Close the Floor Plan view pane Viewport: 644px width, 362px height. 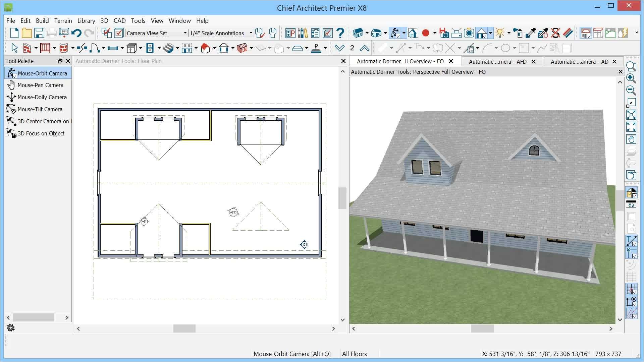pos(343,61)
